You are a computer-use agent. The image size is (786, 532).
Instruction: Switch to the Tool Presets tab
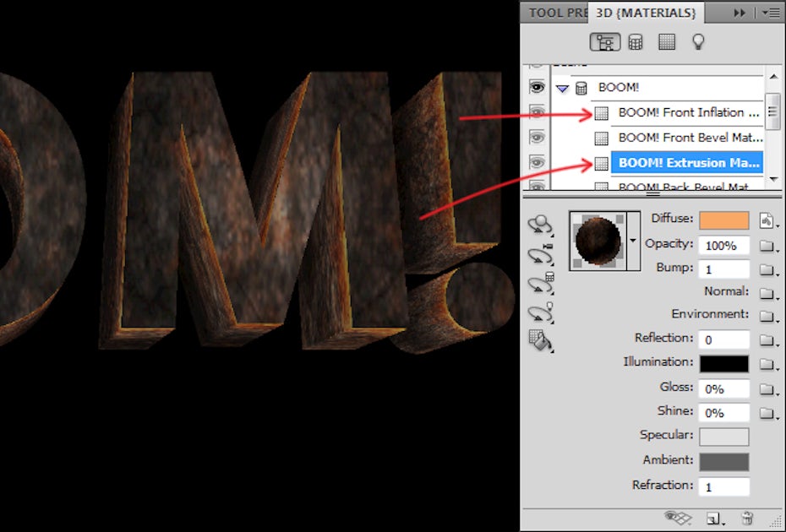555,13
